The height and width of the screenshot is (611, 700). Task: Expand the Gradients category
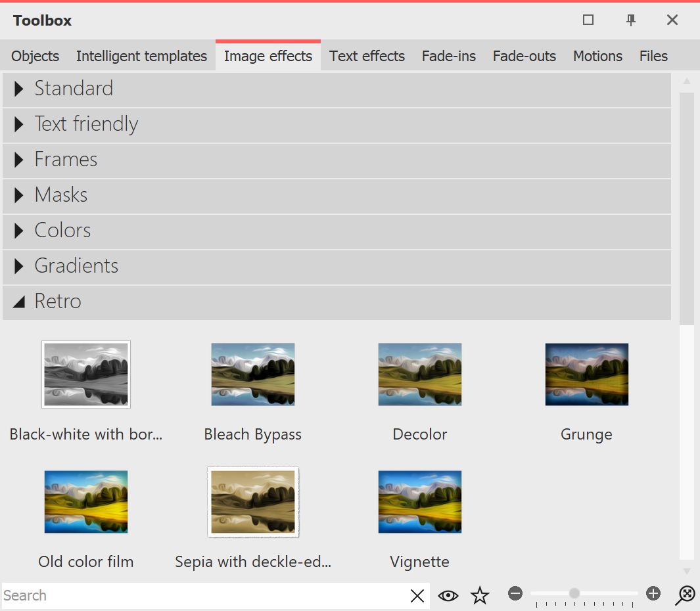76,265
